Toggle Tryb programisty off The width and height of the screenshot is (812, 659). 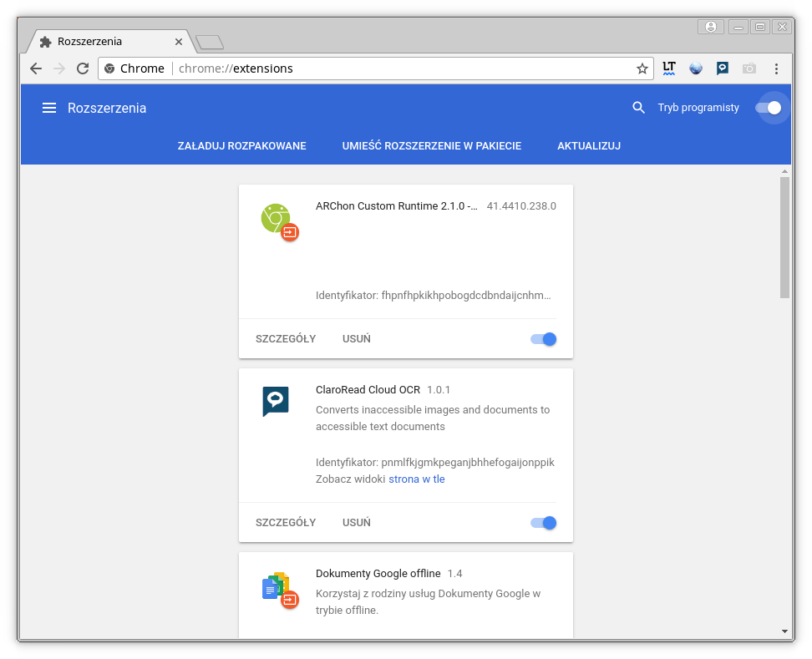[x=769, y=108]
